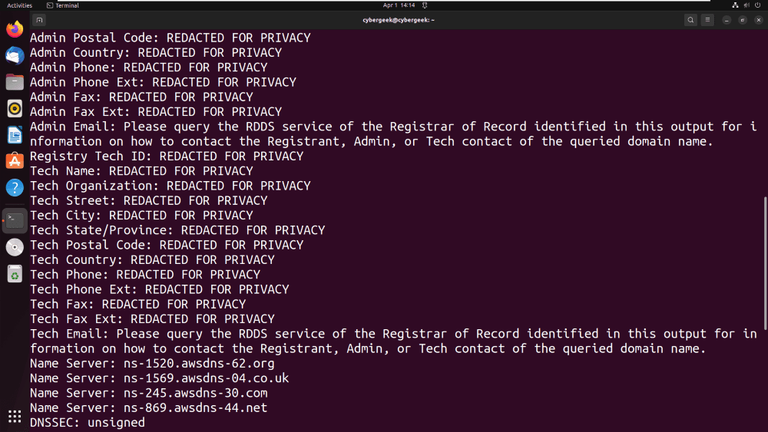This screenshot has width=768, height=432.
Task: Open a new terminal tab
Action: click(x=39, y=20)
